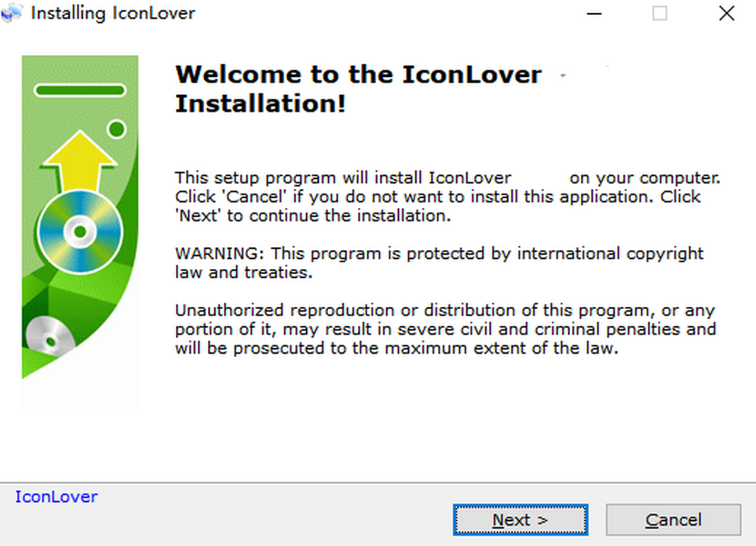This screenshot has height=546, width=756.
Task: Continue installation with the Next button
Action: (x=520, y=520)
